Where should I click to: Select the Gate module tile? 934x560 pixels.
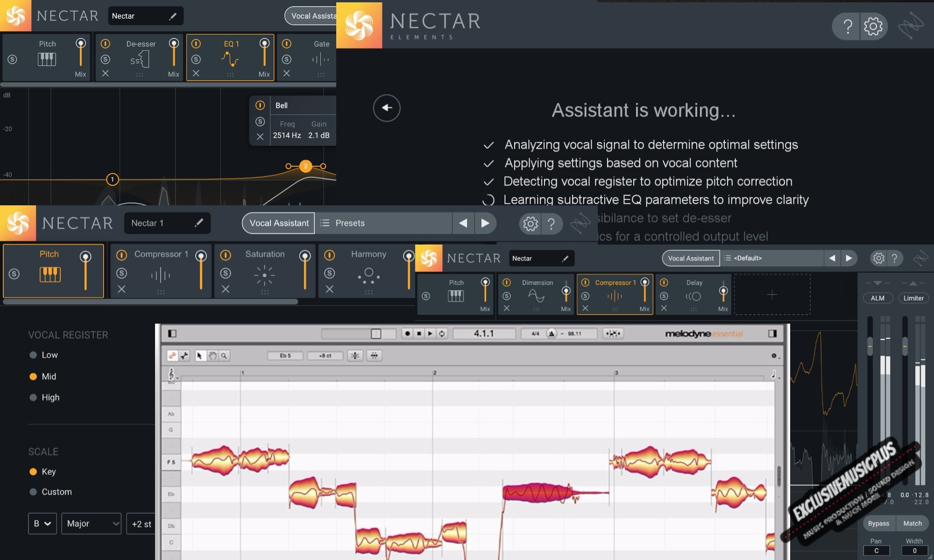(307, 57)
